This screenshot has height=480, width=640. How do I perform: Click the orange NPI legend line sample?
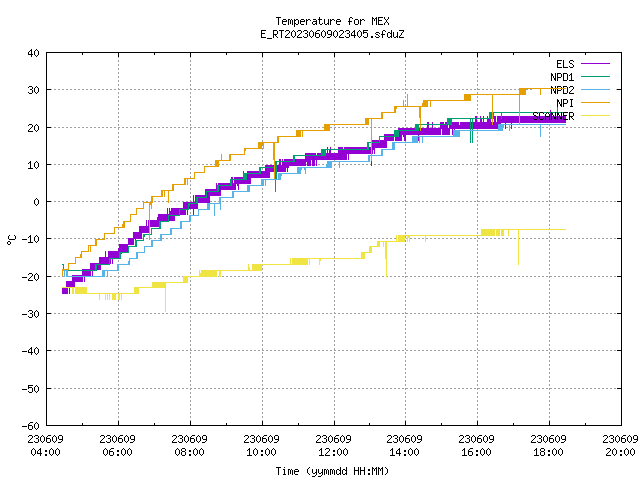tap(596, 102)
